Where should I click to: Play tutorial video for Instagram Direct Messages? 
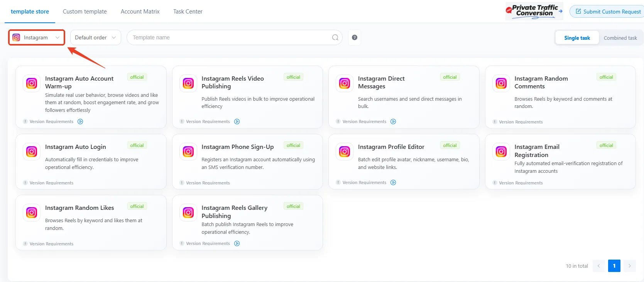(x=393, y=122)
